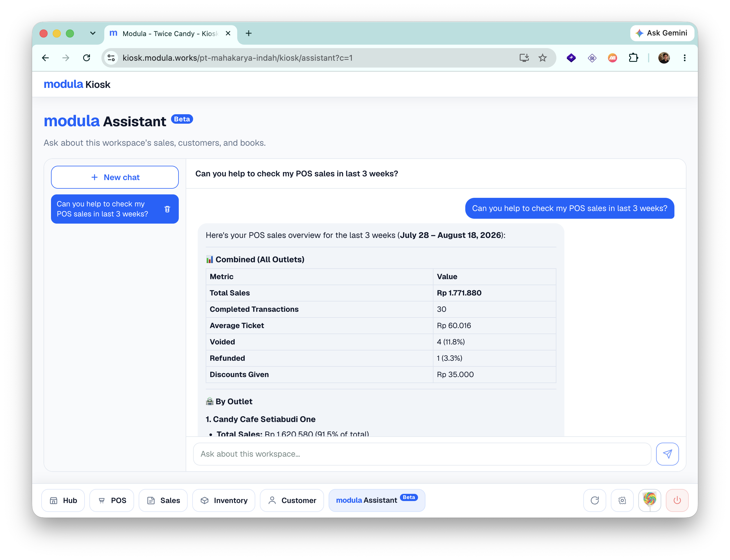Open the POS tab
Viewport: 730px width, 560px height.
click(x=112, y=500)
